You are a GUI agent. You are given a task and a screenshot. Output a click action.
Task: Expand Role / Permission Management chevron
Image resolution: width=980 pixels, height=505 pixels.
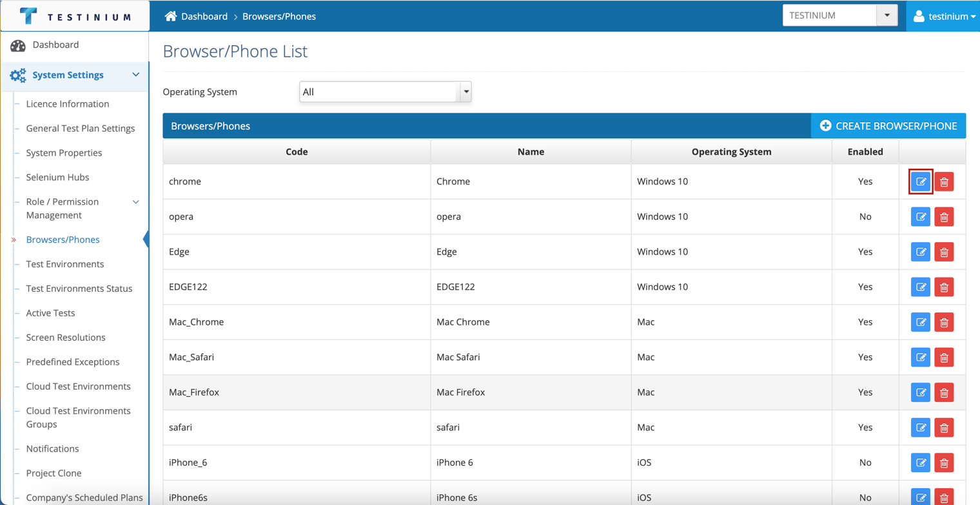point(136,202)
